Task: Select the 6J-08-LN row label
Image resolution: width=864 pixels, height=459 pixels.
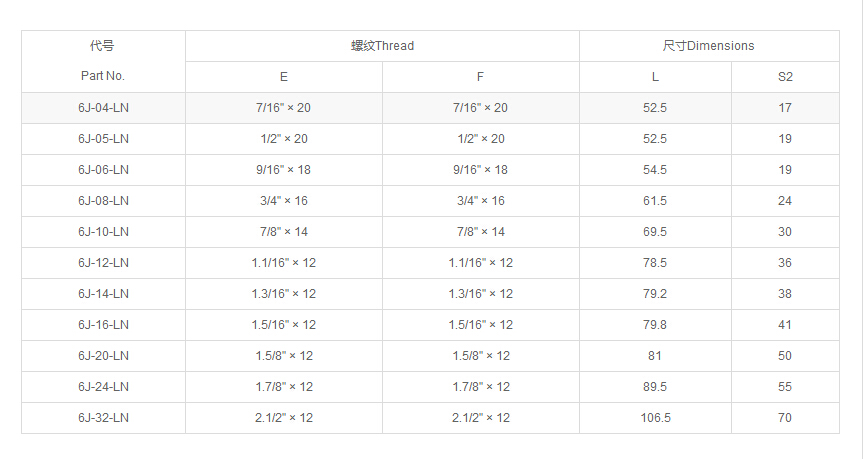Action: point(103,201)
